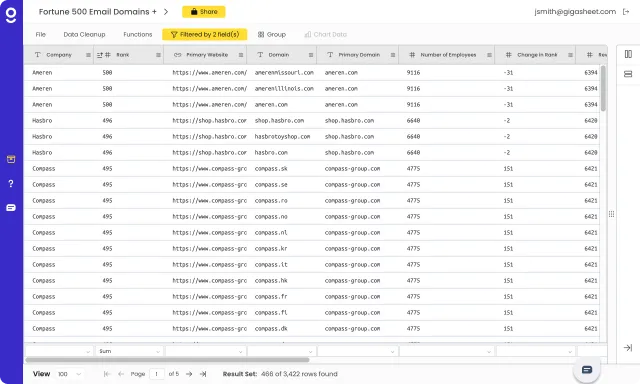Sort by the Company column header
Screen dimensions: 640x384
tap(59, 55)
